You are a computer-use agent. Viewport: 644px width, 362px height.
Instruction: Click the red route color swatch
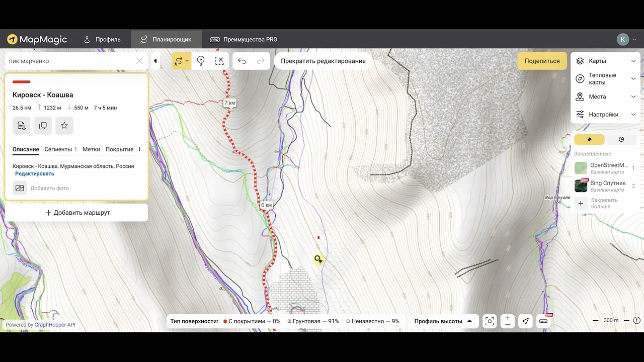coord(22,81)
